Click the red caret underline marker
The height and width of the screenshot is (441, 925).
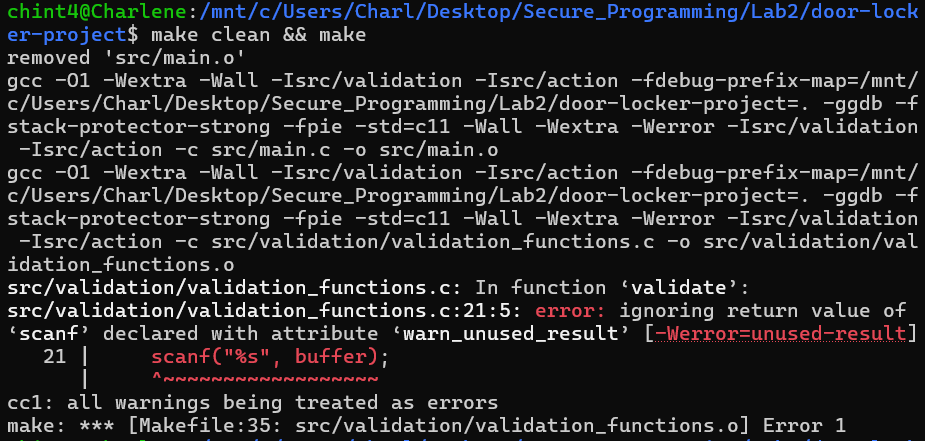tap(263, 379)
